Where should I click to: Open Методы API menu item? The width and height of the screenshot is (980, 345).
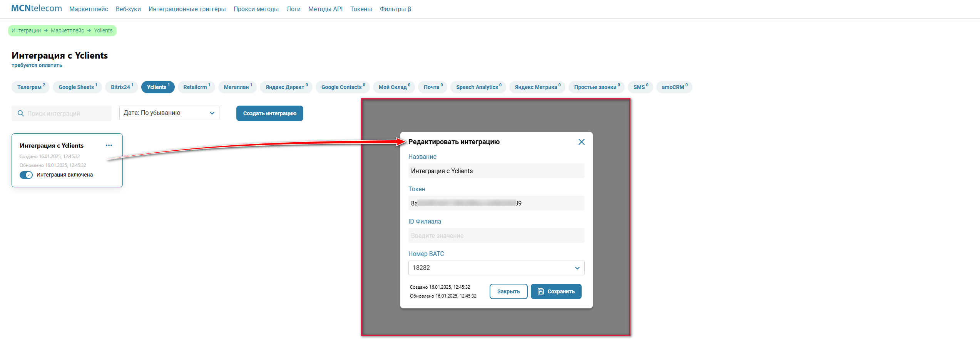click(x=325, y=9)
